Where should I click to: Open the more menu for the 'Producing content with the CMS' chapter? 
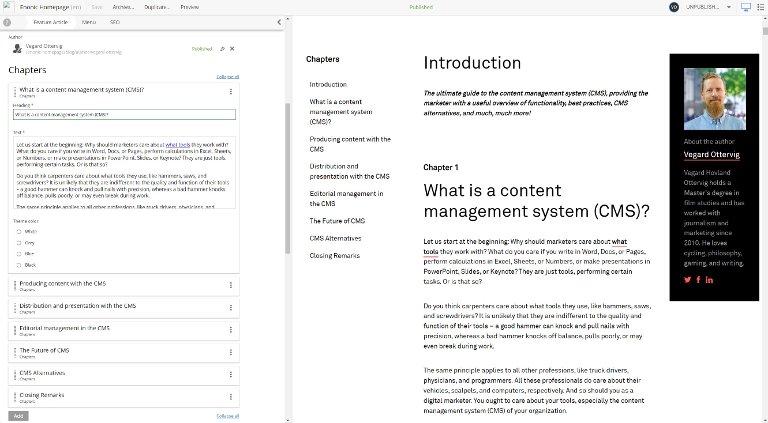point(231,285)
